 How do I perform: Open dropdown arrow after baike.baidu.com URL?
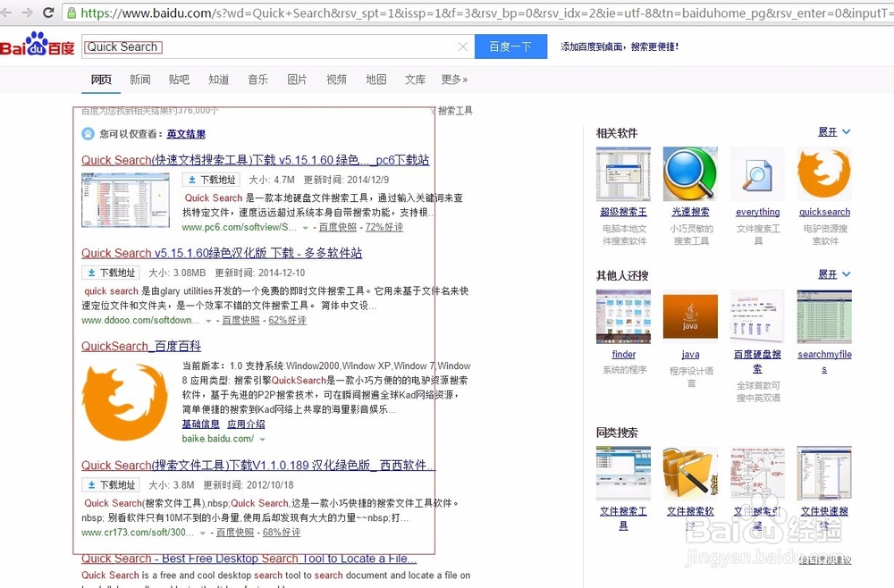click(262, 440)
